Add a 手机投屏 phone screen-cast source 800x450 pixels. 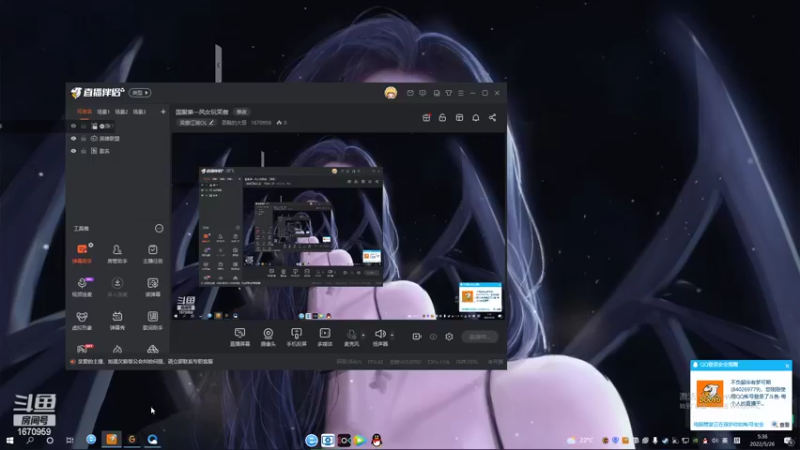click(x=296, y=337)
